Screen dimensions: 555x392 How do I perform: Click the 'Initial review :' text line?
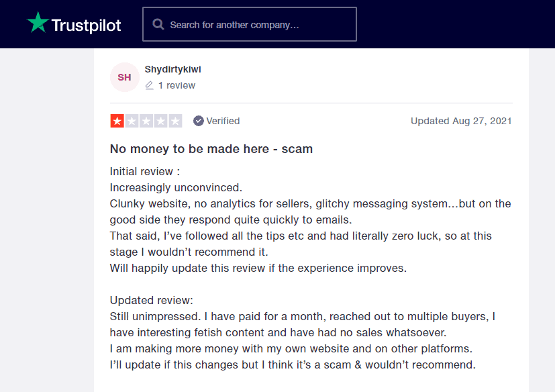(145, 171)
